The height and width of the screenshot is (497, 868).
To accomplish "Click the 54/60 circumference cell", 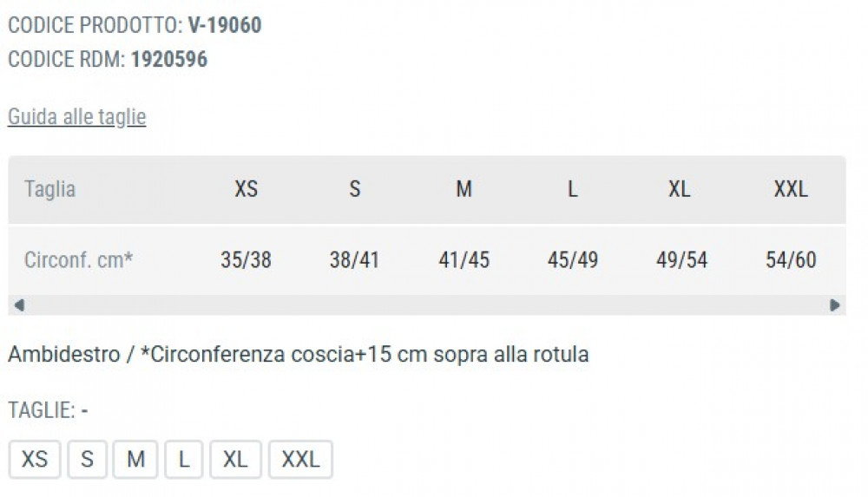I will (x=791, y=259).
